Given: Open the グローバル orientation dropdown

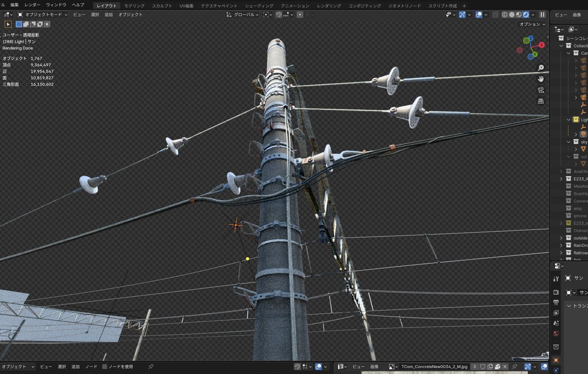Looking at the screenshot, I should [x=243, y=15].
